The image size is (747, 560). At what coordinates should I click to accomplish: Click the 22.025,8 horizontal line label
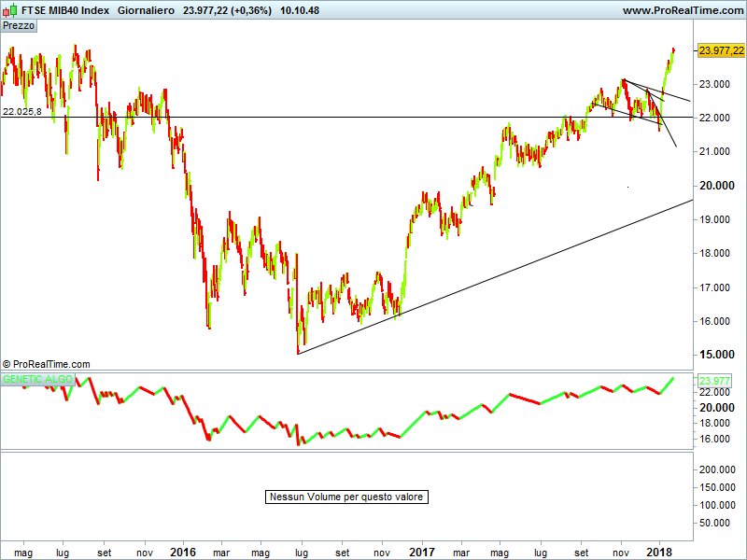tap(22, 111)
